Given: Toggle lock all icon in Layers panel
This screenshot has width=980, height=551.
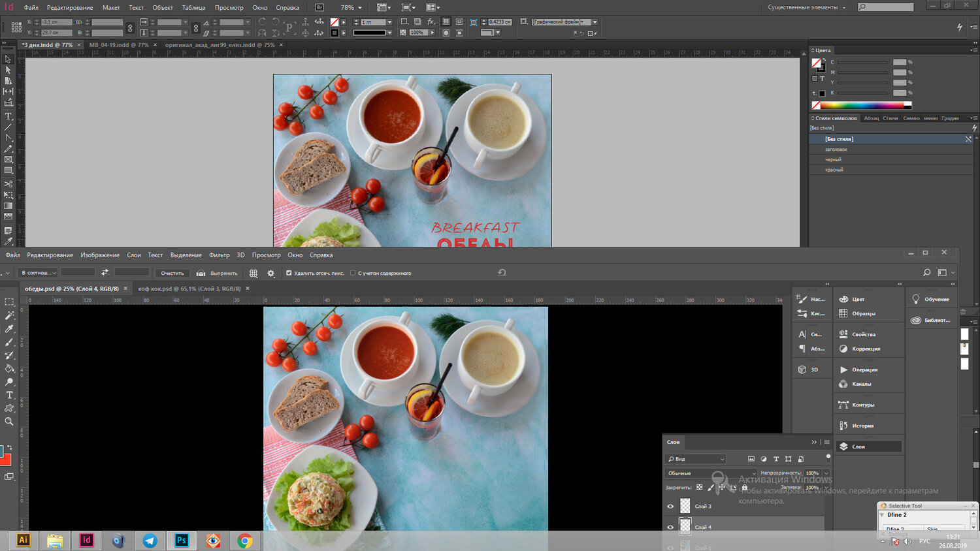Looking at the screenshot, I should 744,487.
